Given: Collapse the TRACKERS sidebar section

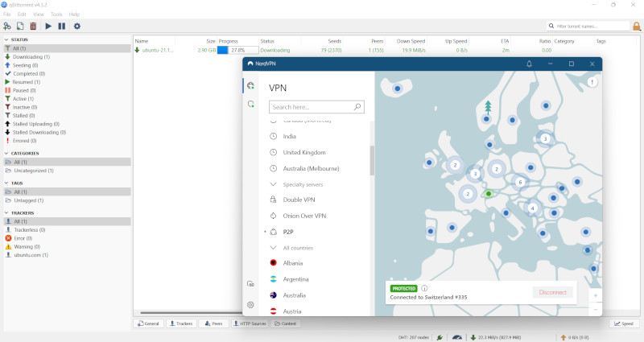Looking at the screenshot, I should (6, 213).
